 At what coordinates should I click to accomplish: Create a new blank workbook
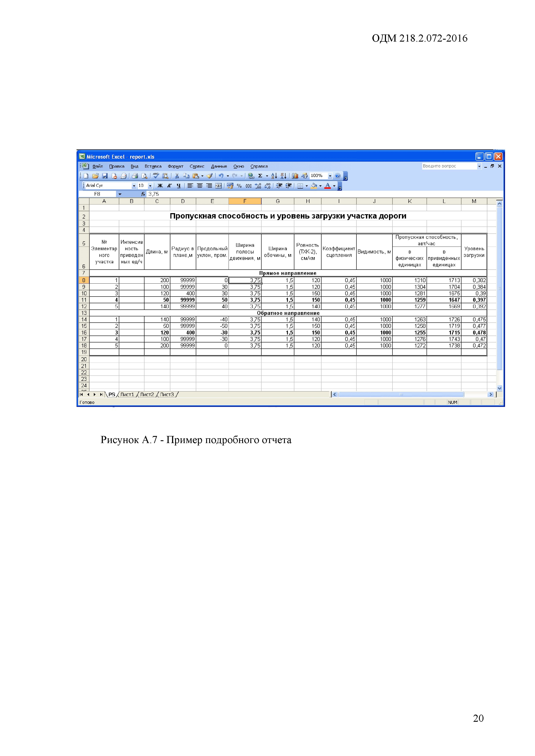point(86,176)
